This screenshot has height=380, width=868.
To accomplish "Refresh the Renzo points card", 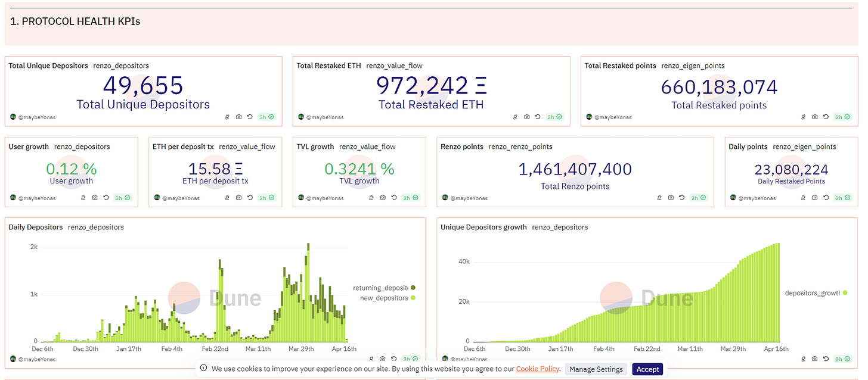I will coord(682,198).
